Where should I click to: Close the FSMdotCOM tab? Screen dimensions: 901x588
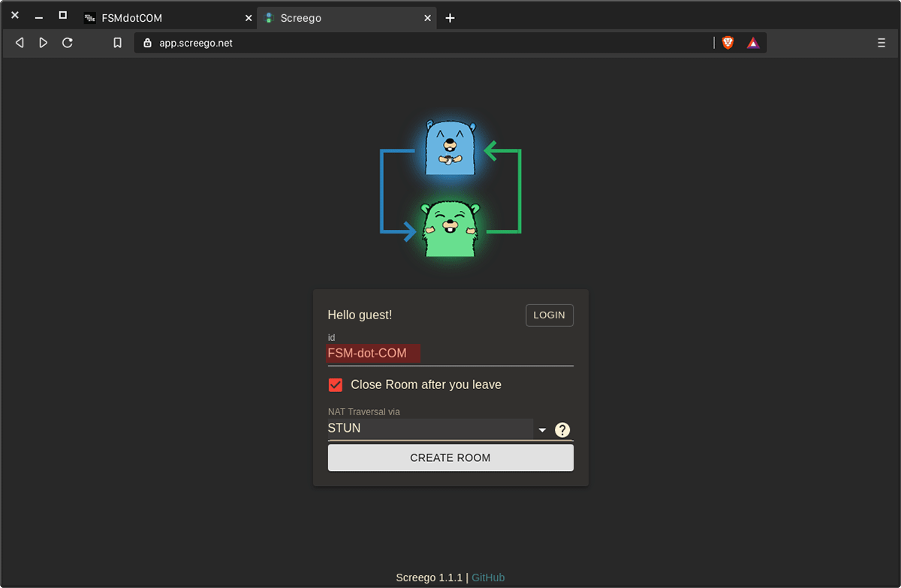(x=249, y=18)
